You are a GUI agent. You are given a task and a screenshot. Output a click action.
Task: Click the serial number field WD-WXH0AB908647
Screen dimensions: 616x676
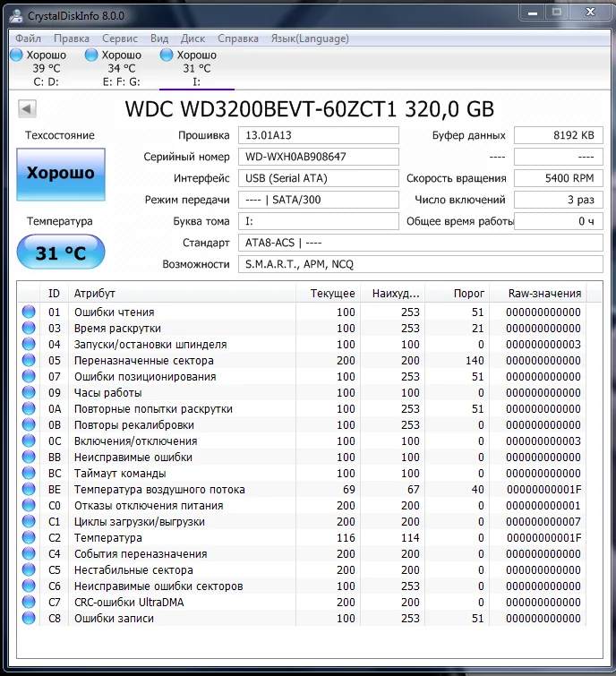tap(319, 157)
